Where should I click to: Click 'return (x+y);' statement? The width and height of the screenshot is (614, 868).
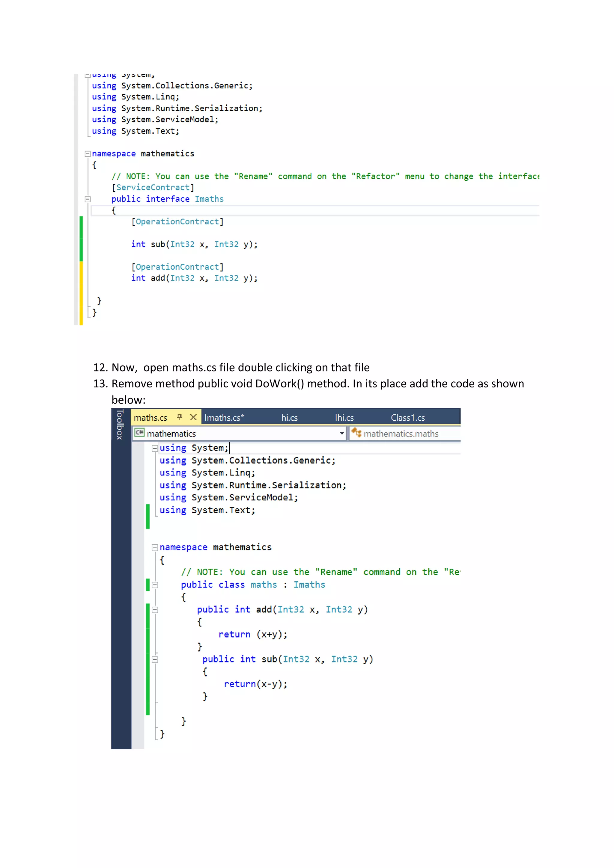[x=253, y=634]
